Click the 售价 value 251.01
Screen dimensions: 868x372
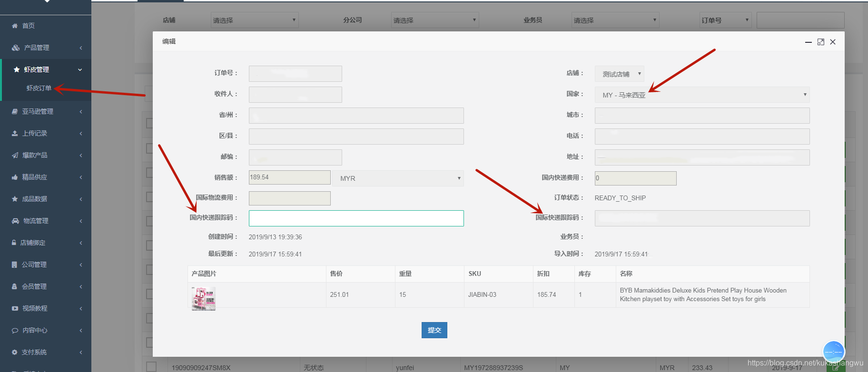339,295
